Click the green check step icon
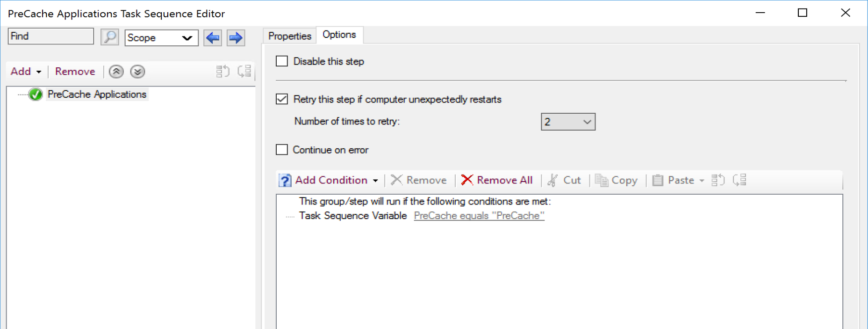Screen dimensions: 868x329 [36, 95]
